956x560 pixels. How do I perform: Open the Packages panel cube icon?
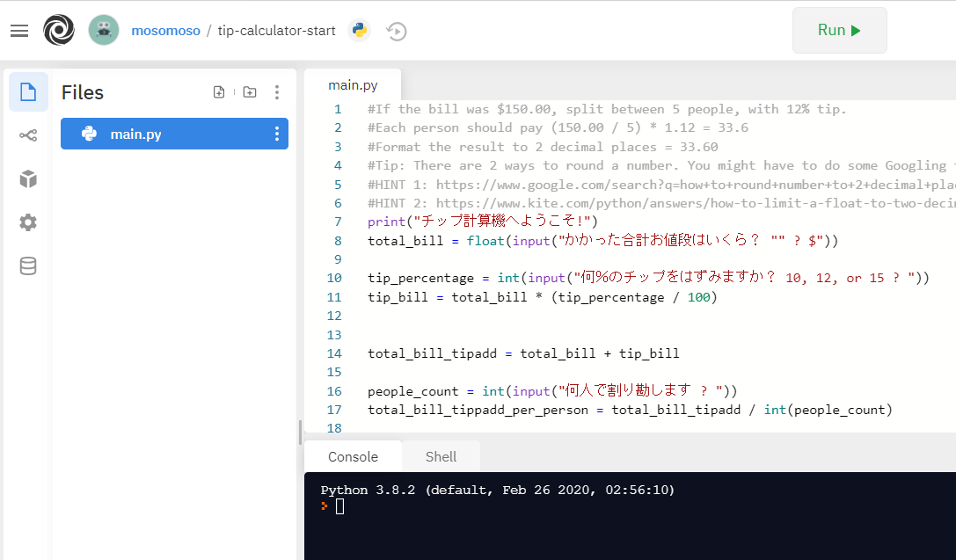(x=27, y=179)
